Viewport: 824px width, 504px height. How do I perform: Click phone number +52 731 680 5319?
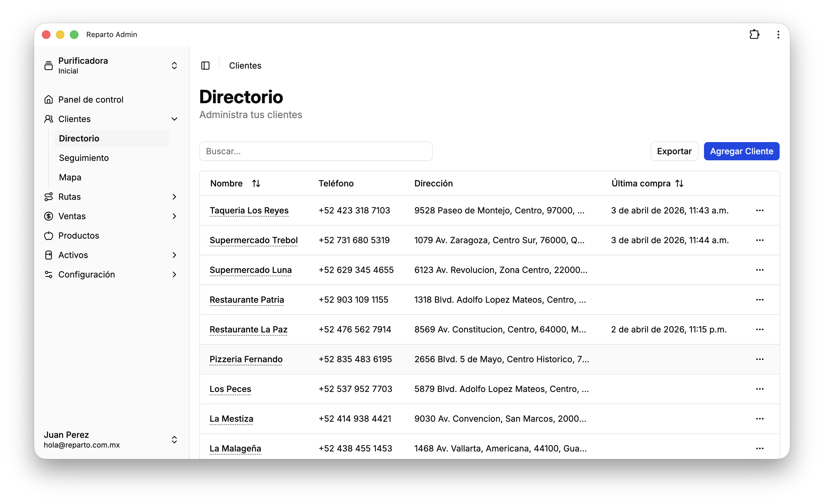click(x=354, y=240)
